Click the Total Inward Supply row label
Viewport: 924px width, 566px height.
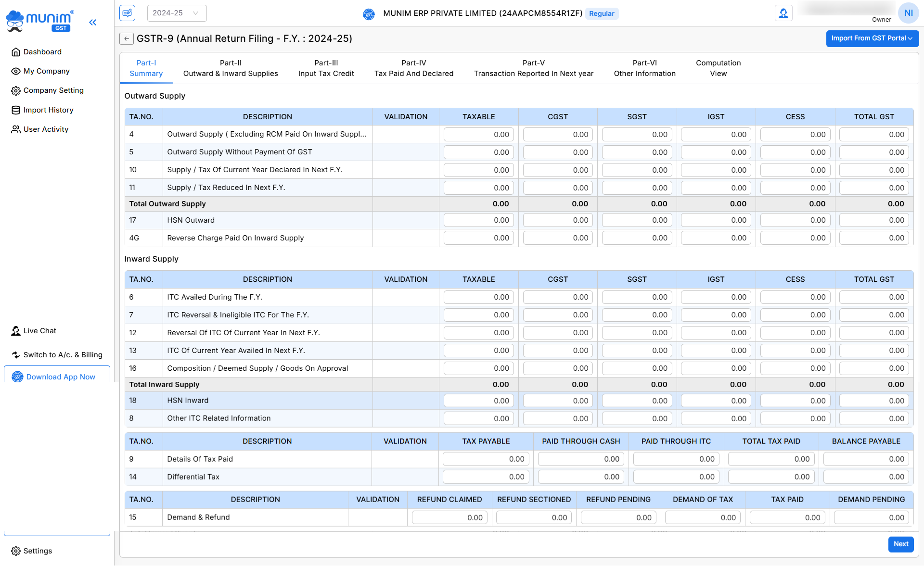[164, 385]
